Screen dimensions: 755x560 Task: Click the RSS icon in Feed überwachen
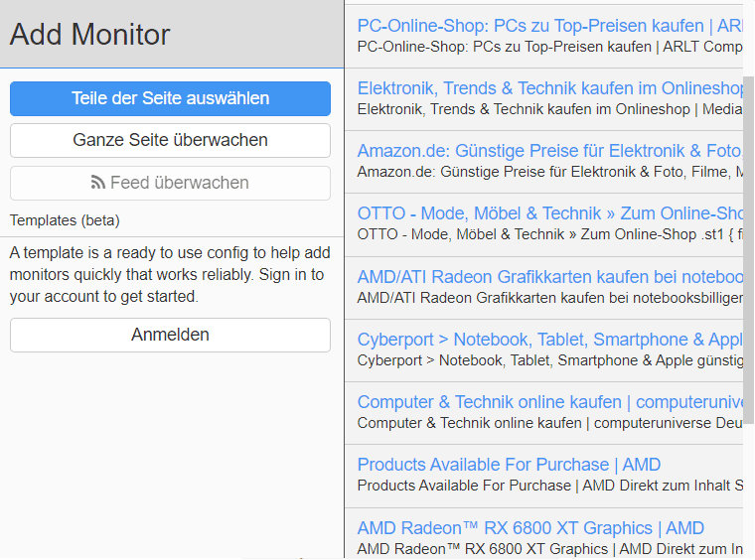point(97,183)
